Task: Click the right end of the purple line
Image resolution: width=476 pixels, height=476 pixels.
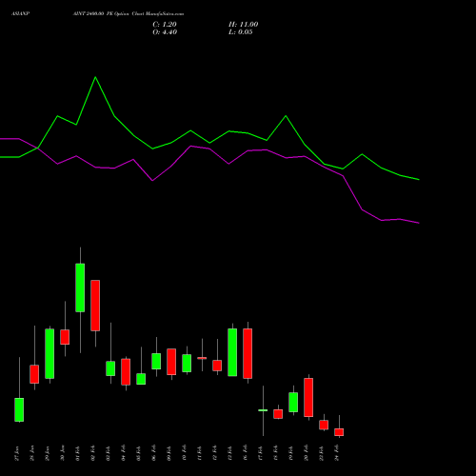Action: 419,223
